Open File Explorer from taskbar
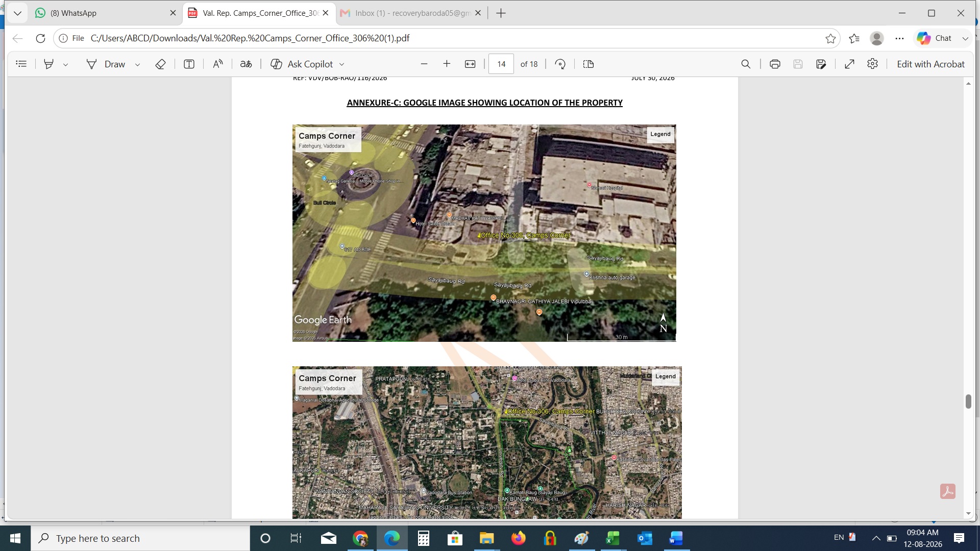The width and height of the screenshot is (980, 551). click(487, 538)
